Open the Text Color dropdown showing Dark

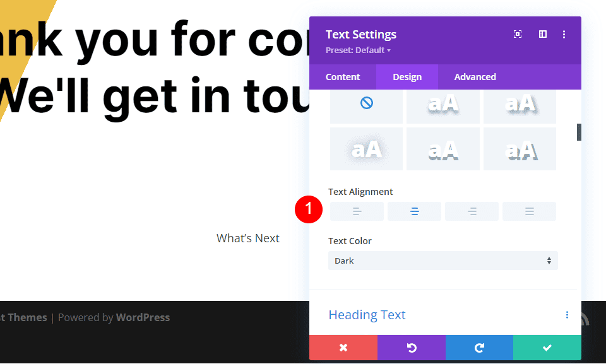pos(443,260)
